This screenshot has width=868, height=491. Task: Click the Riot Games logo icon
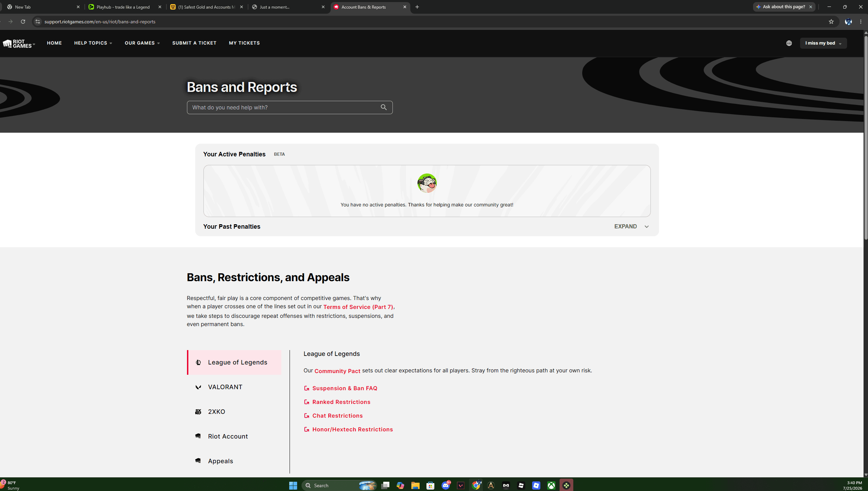coord(17,44)
